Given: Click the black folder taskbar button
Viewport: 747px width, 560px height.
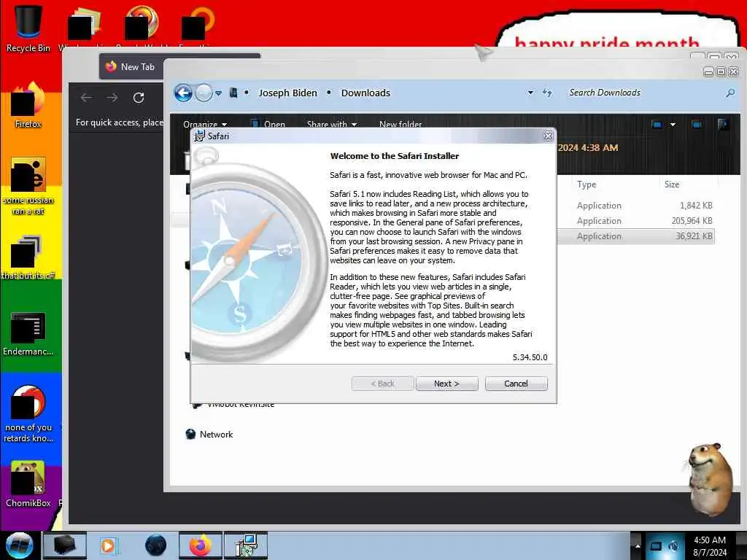Looking at the screenshot, I should (65, 545).
